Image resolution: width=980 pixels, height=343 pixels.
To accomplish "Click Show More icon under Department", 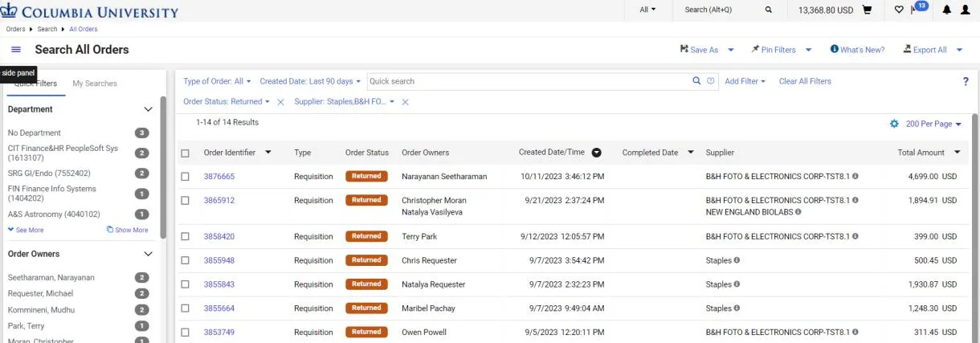I will (x=110, y=230).
